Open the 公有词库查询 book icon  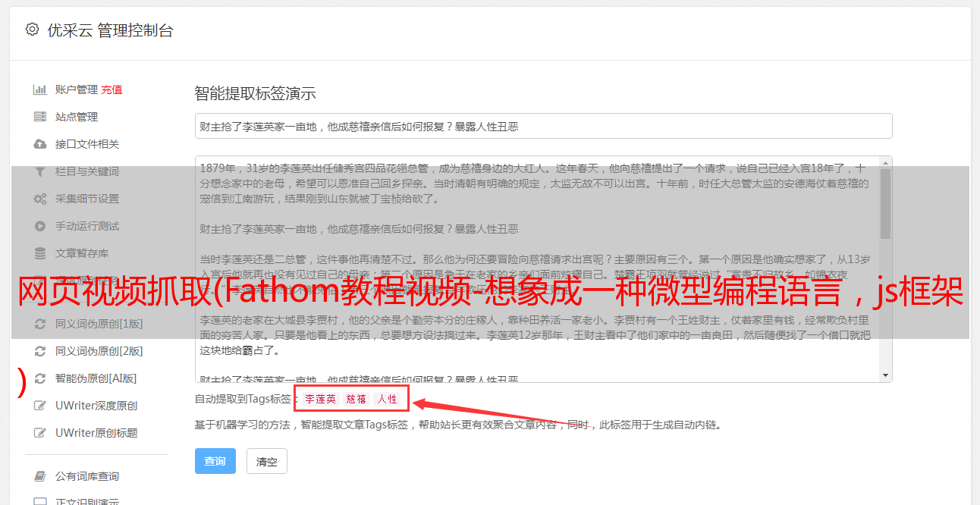(40, 476)
